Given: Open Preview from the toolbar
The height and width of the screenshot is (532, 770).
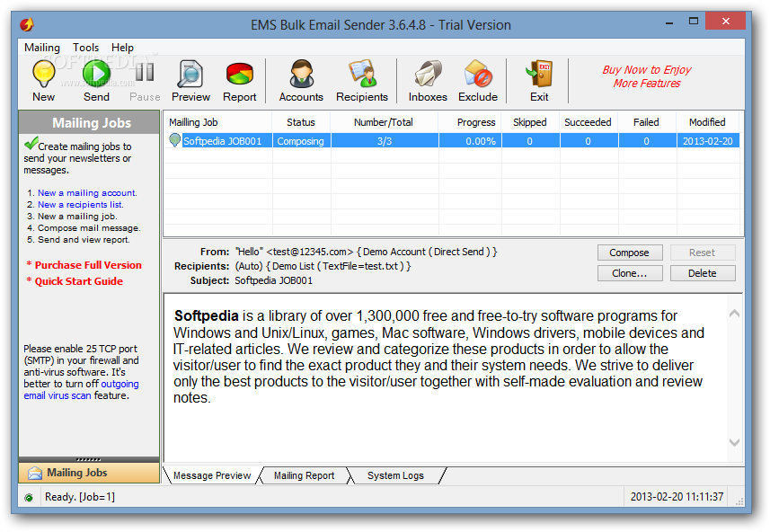Looking at the screenshot, I should [x=190, y=74].
